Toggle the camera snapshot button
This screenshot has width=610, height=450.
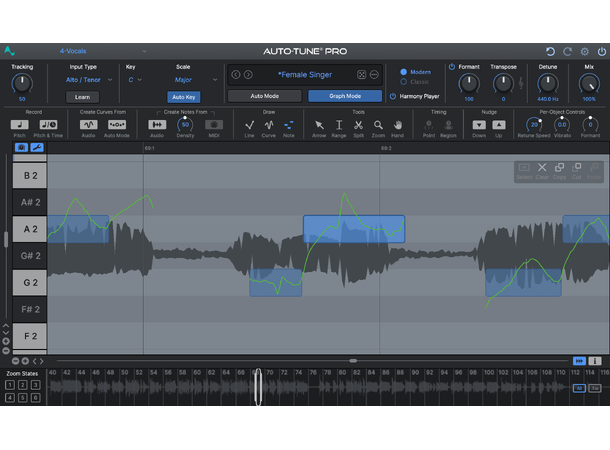[21, 147]
